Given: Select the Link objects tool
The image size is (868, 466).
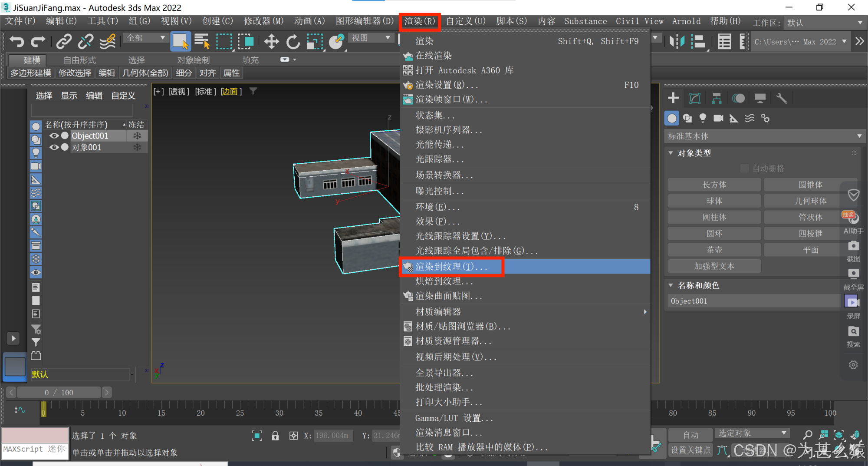Looking at the screenshot, I should [x=64, y=42].
